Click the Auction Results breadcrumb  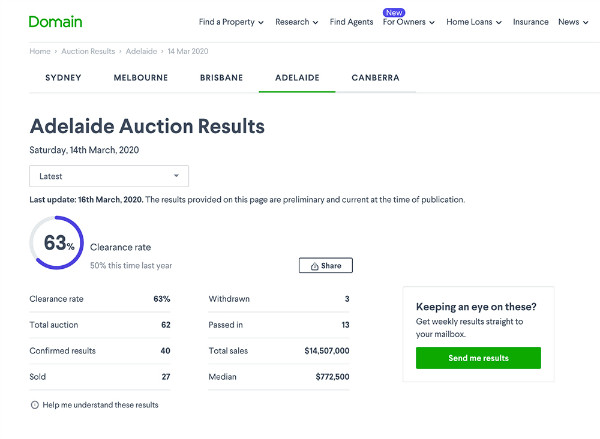89,50
